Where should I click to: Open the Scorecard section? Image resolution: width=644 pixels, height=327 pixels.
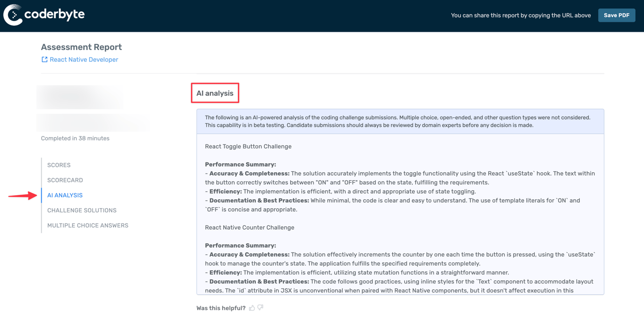click(65, 180)
